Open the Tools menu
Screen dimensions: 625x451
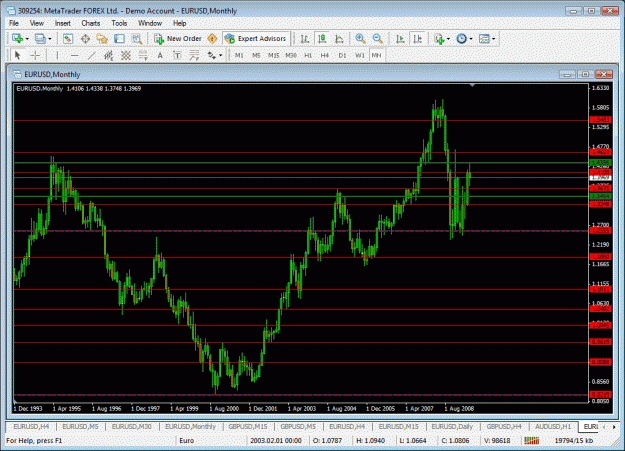(x=119, y=23)
